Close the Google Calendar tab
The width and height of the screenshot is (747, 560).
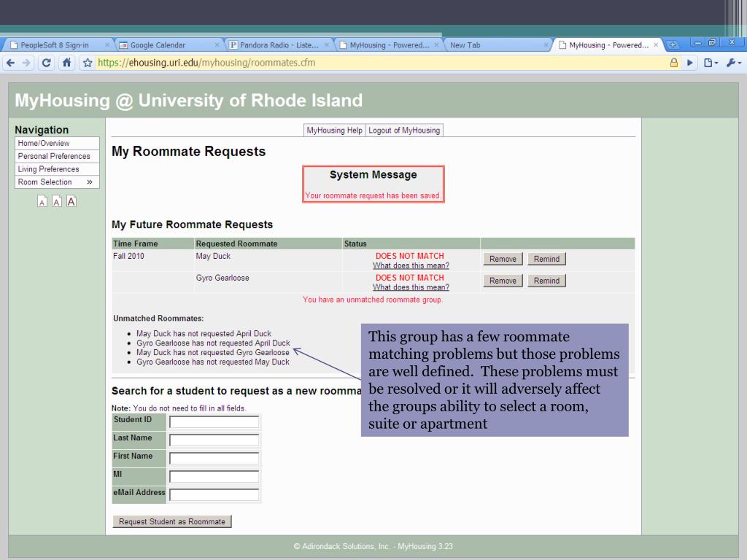(x=217, y=44)
